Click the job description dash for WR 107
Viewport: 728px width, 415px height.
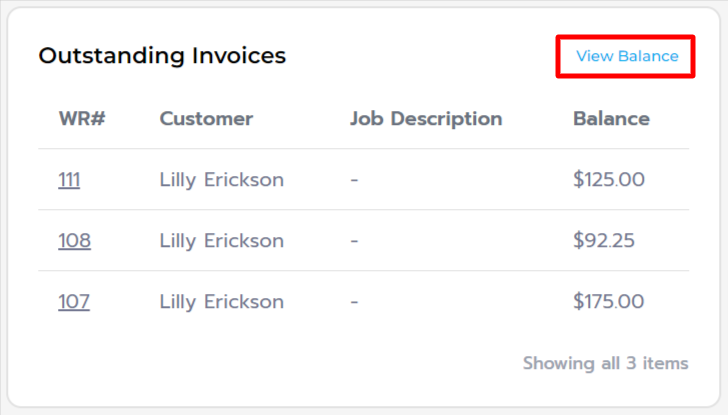pyautogui.click(x=354, y=303)
